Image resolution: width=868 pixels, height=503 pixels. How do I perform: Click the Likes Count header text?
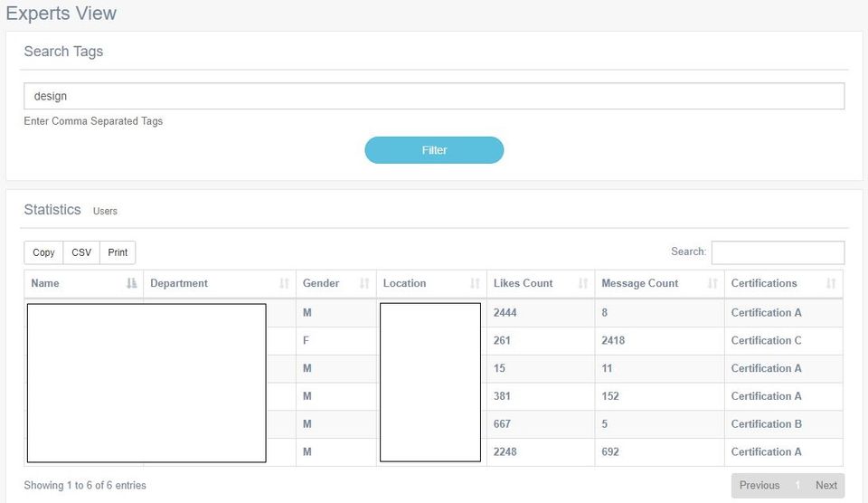click(524, 283)
